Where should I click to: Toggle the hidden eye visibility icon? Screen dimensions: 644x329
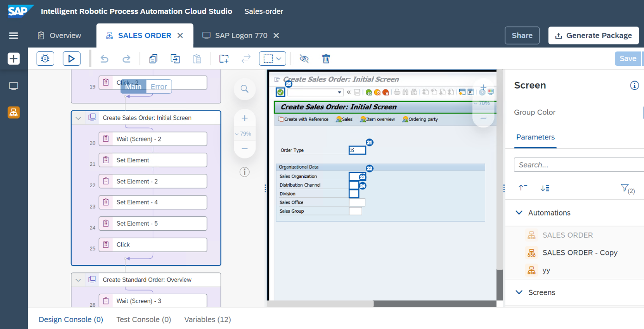pyautogui.click(x=304, y=58)
